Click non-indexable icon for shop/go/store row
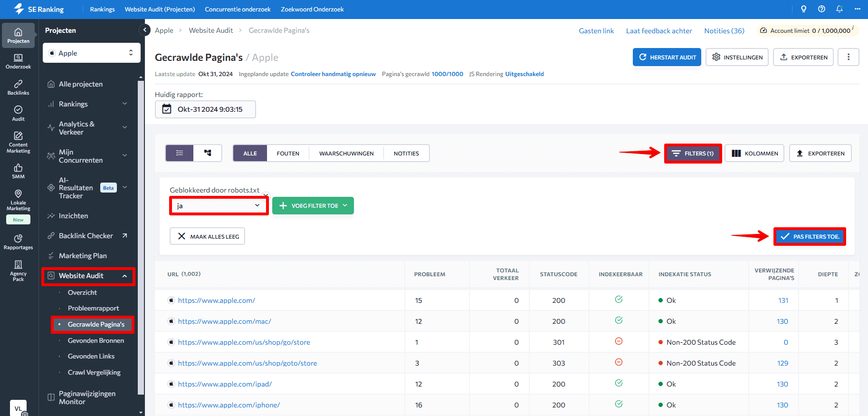 pos(619,341)
